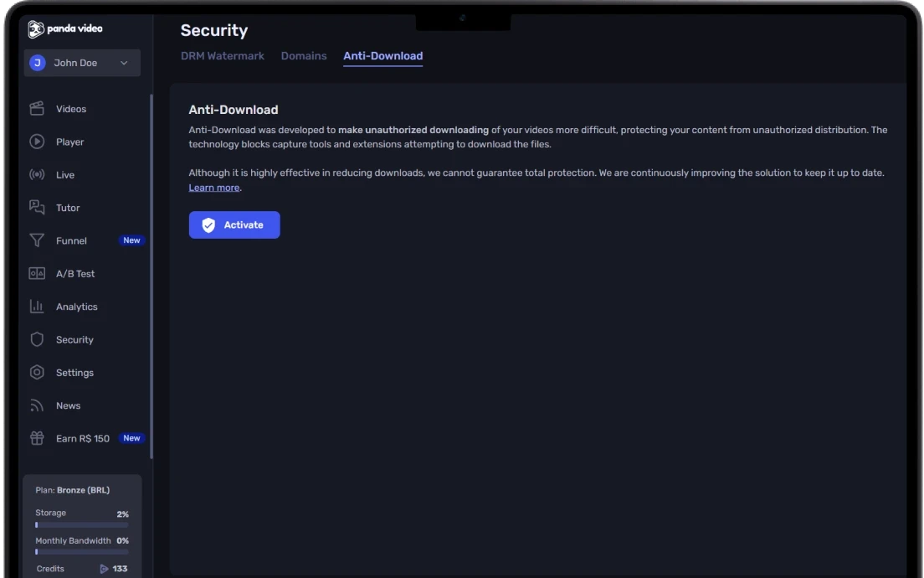This screenshot has height=578, width=924.
Task: Open the Videos section
Action: coord(70,108)
